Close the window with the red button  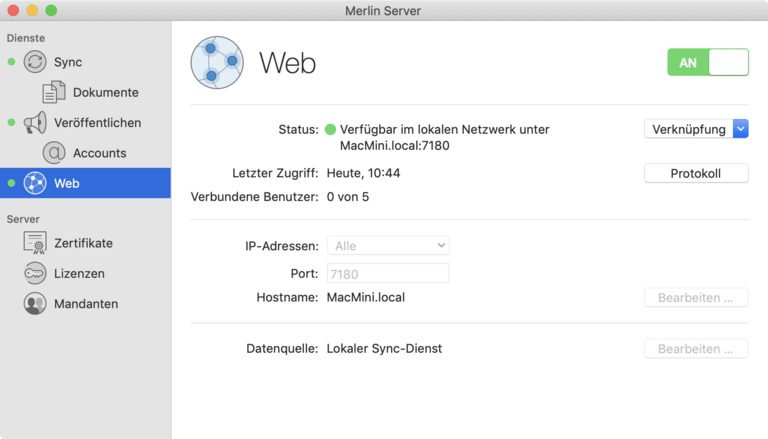coord(14,10)
